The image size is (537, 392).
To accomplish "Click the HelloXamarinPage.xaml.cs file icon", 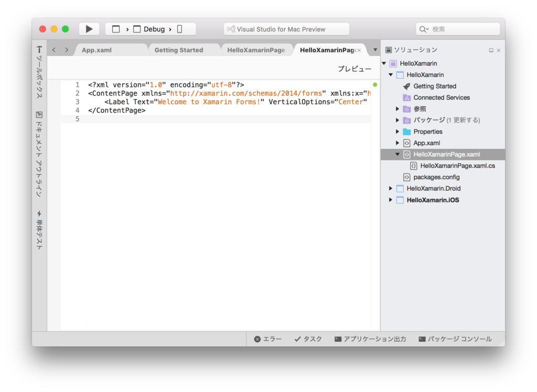I will [x=413, y=166].
